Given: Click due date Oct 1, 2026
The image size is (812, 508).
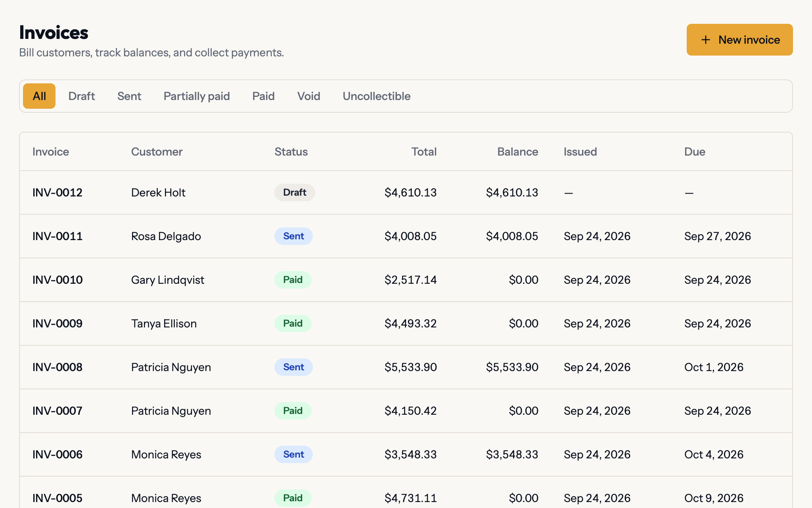Looking at the screenshot, I should pos(714,367).
